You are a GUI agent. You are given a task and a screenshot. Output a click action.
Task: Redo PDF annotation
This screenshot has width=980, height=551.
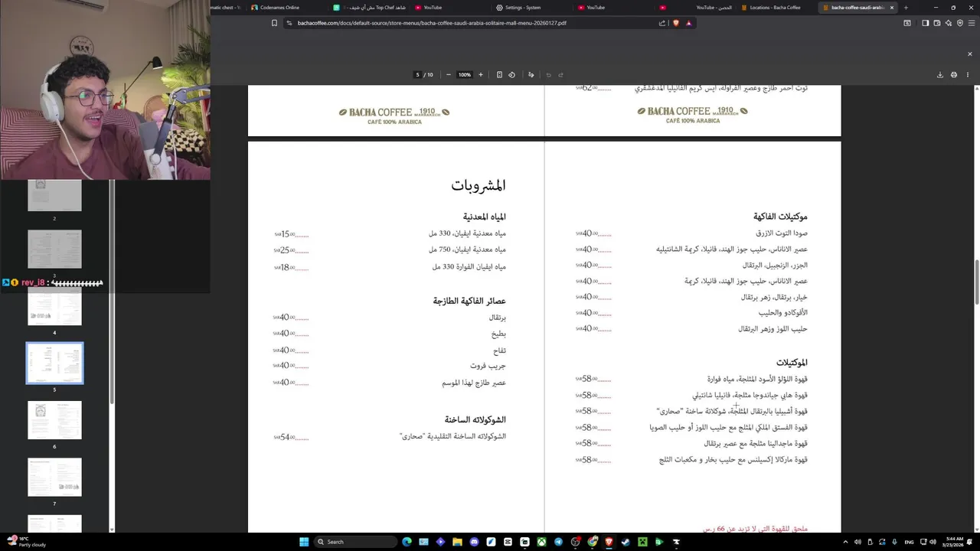point(560,75)
